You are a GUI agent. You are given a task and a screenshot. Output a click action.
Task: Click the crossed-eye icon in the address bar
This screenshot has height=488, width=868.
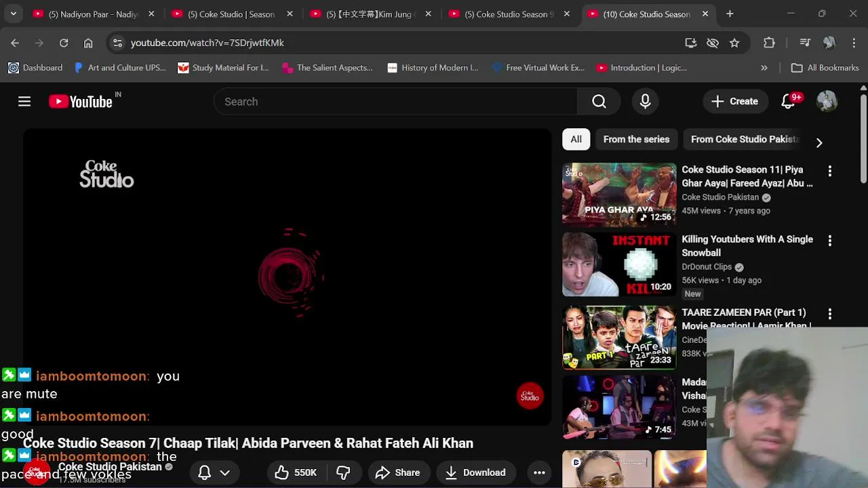pyautogui.click(x=713, y=43)
